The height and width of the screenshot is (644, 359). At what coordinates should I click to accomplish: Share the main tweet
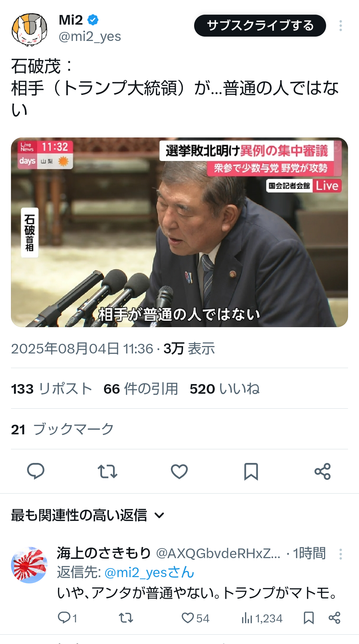point(322,471)
